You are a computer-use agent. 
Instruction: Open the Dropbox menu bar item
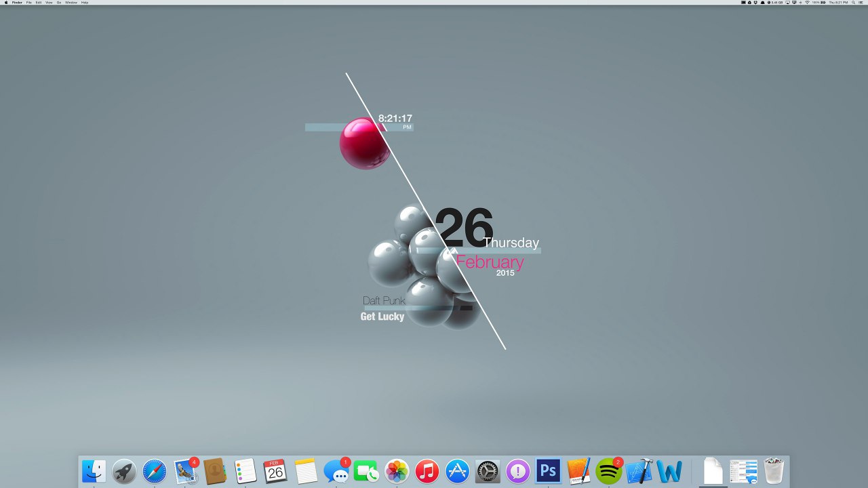[x=756, y=3]
